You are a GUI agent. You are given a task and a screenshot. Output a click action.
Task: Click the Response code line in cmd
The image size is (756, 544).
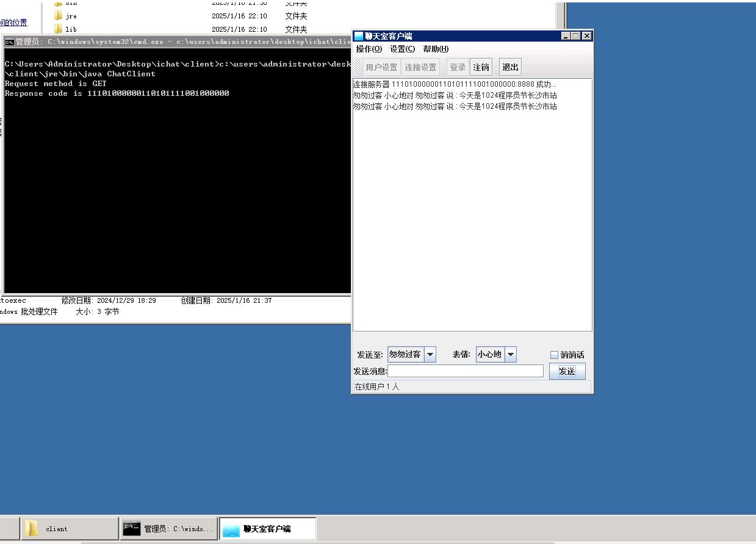pos(117,93)
